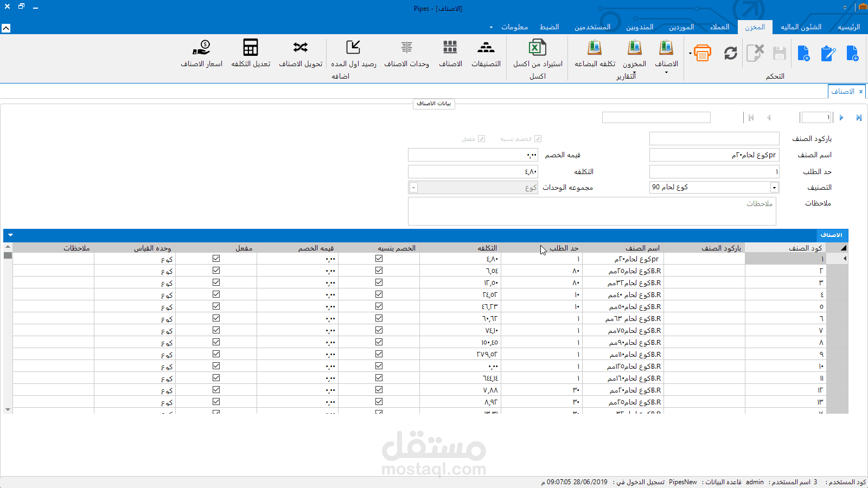
Task: Click the وحدات الاصناف units icon
Action: coord(407,54)
